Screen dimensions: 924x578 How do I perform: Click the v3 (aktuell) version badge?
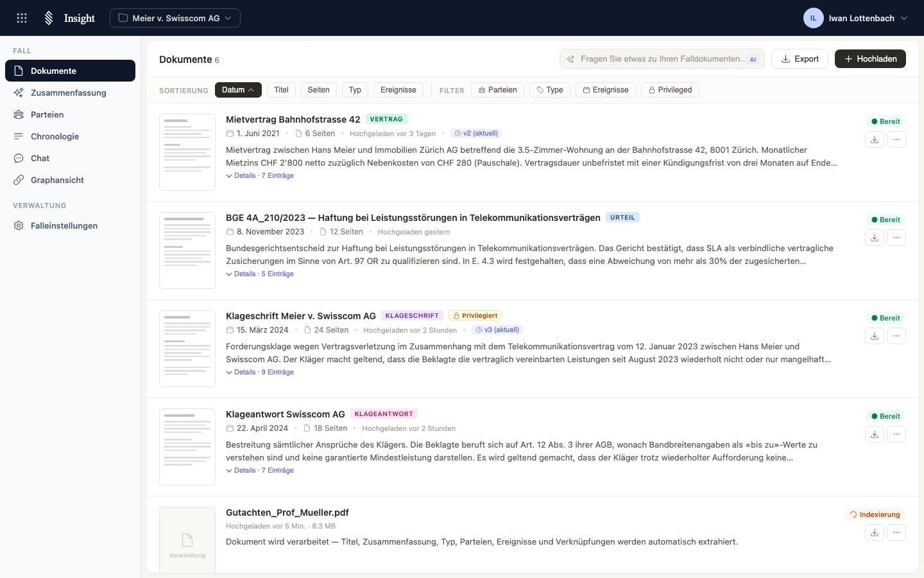[497, 330]
